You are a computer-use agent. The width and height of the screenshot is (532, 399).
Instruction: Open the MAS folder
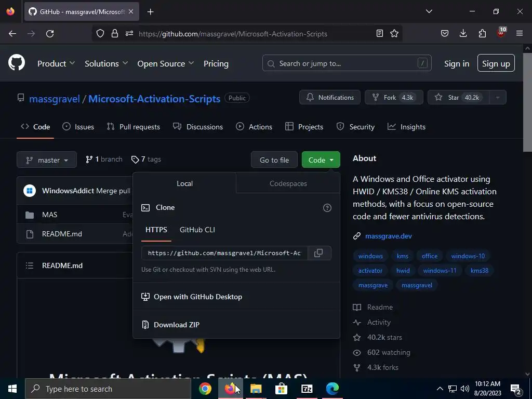(x=49, y=215)
